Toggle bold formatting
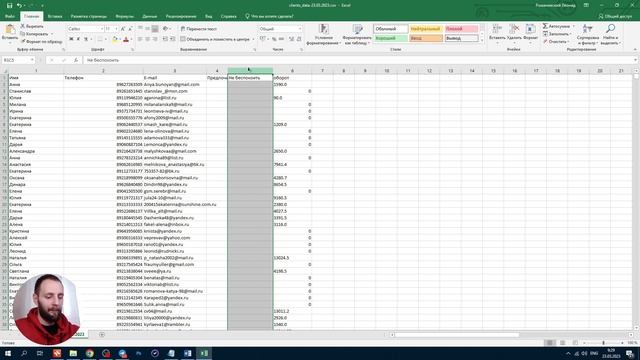This screenshot has width=640, height=360. pos(71,39)
